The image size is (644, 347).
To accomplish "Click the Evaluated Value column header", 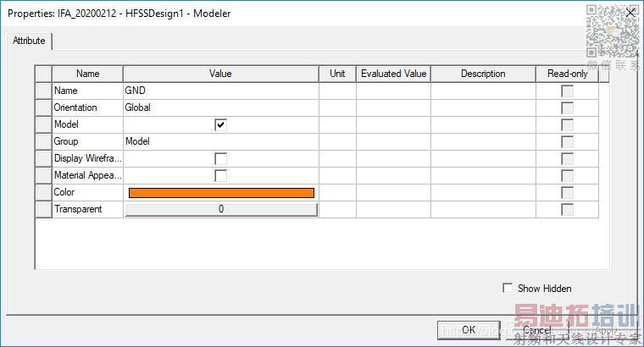I will (393, 74).
